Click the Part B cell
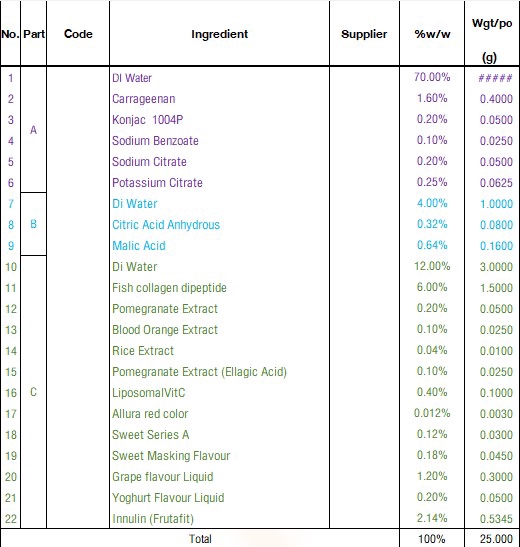520x547 pixels. click(x=33, y=224)
